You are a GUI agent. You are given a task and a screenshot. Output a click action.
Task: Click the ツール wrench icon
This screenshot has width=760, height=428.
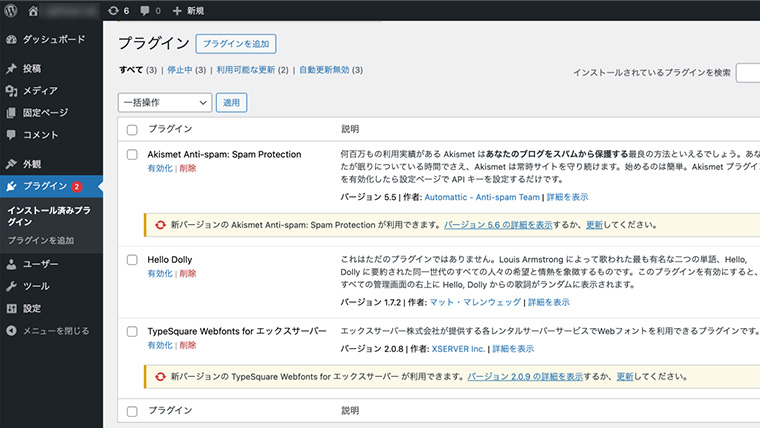pyautogui.click(x=11, y=286)
